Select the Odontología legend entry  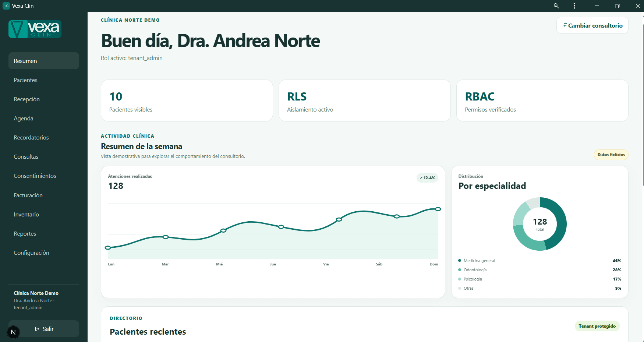(539, 270)
